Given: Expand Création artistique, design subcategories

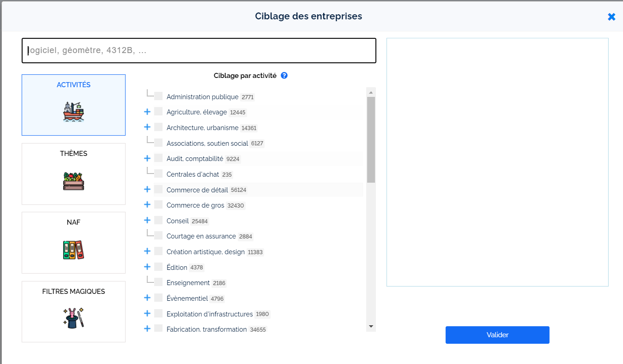Looking at the screenshot, I should pyautogui.click(x=147, y=251).
